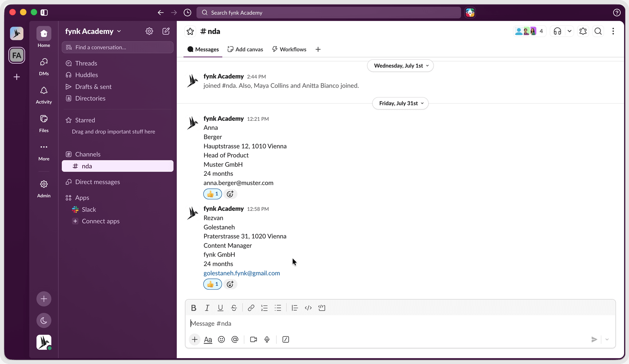
Task: Toggle underline formatting in composer
Action: pos(220,308)
